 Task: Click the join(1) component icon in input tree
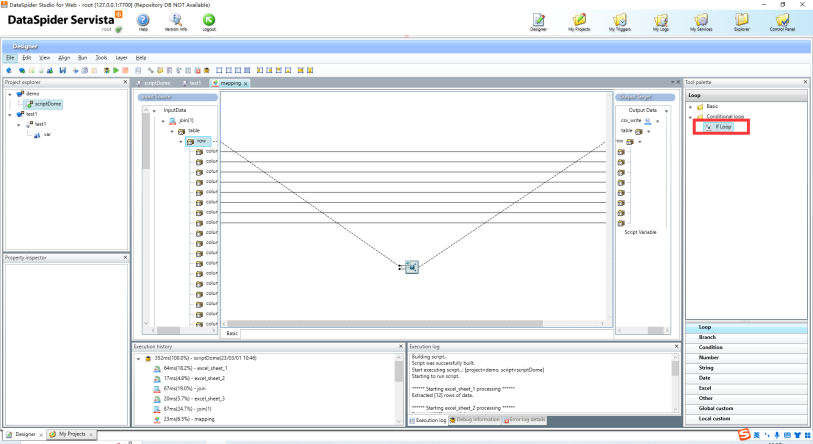(173, 120)
